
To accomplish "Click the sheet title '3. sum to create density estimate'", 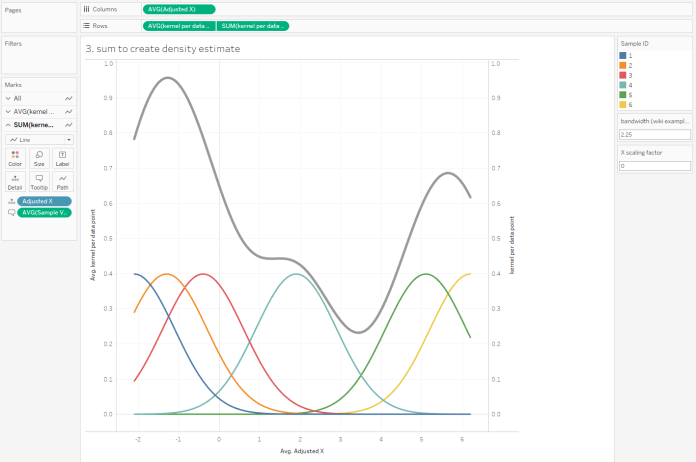I will click(163, 49).
